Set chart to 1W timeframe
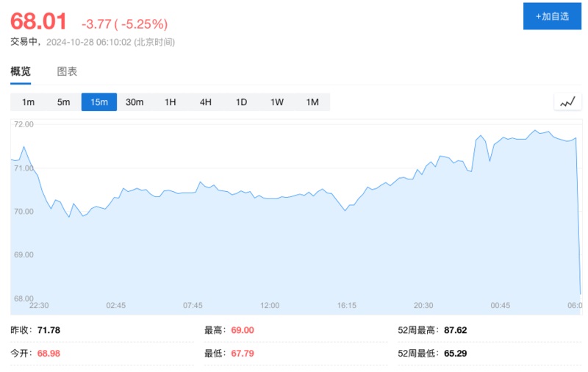The image size is (588, 372). coord(277,102)
